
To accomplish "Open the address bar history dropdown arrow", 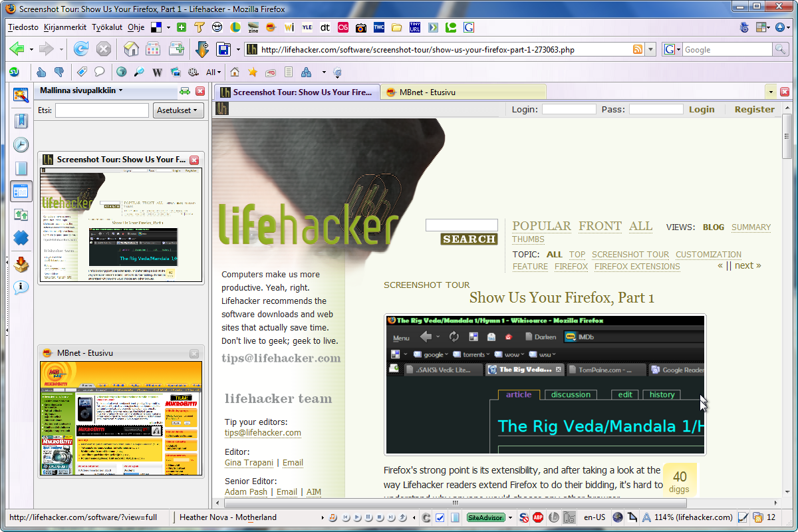I will [x=651, y=49].
